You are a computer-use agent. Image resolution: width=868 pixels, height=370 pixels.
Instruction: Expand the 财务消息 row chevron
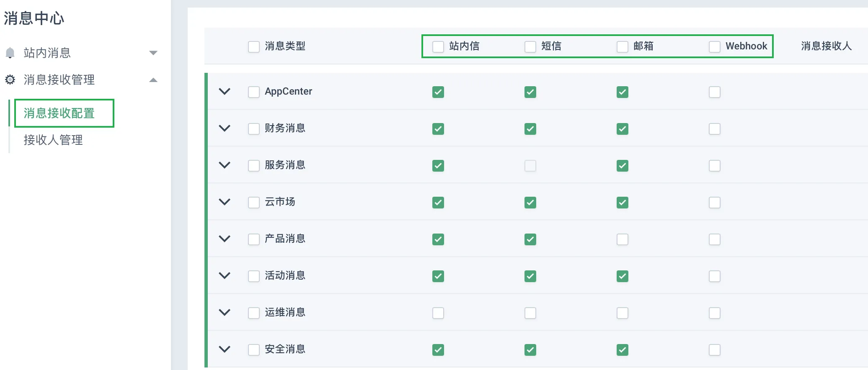[x=225, y=128]
